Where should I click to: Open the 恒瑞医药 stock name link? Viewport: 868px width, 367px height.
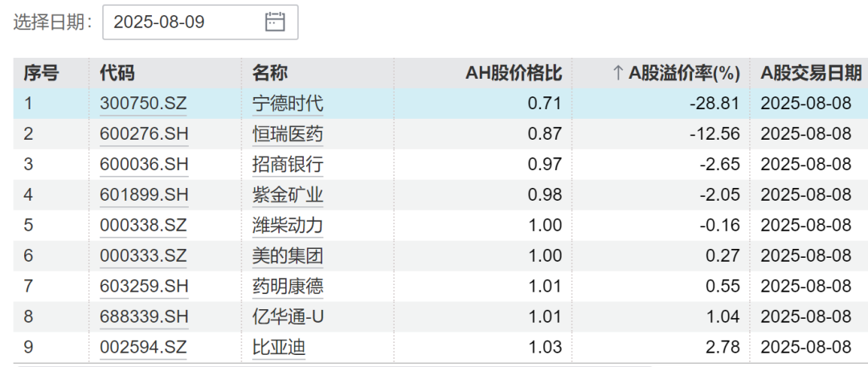(x=288, y=134)
